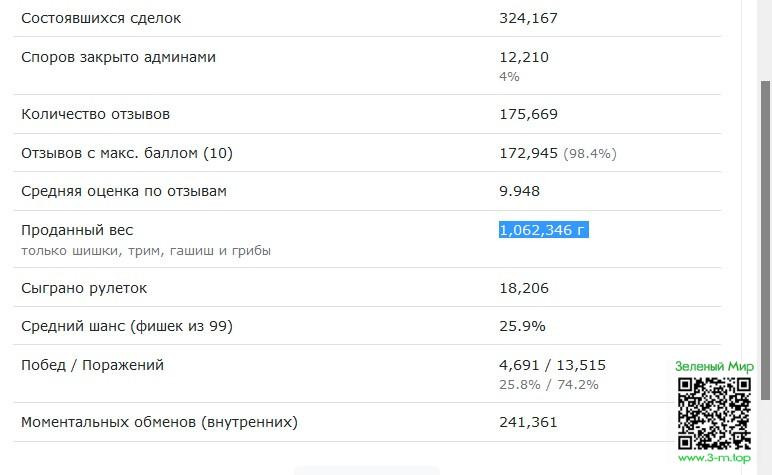Select the Споров закрыто админами label

coord(118,57)
